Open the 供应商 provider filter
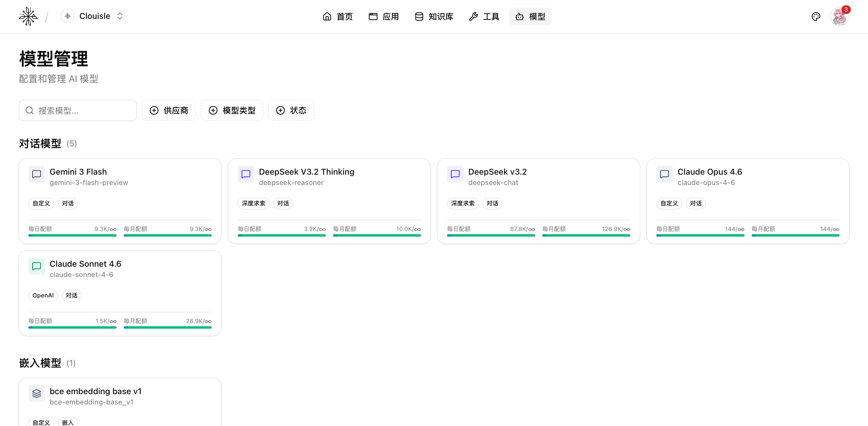 point(169,110)
